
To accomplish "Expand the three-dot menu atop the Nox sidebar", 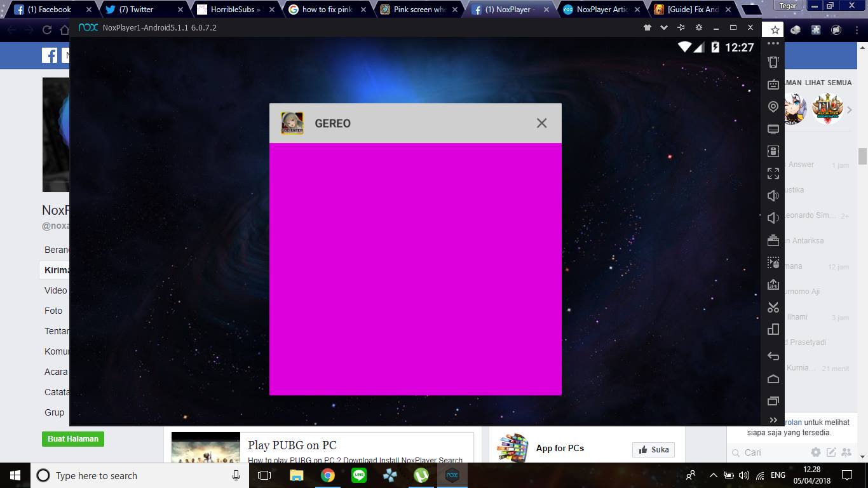I will tap(773, 44).
